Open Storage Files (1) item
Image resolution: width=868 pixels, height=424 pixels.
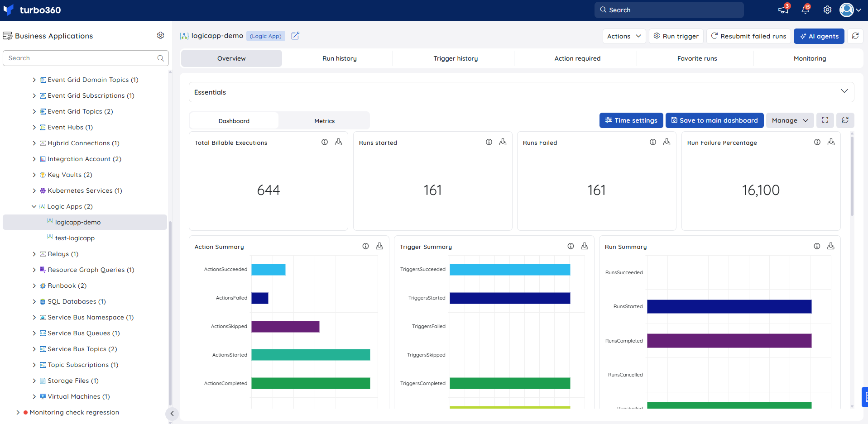point(73,381)
